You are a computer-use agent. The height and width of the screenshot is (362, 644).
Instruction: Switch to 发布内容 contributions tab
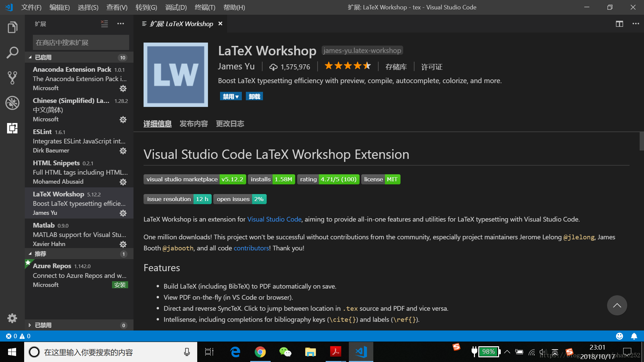tap(194, 124)
